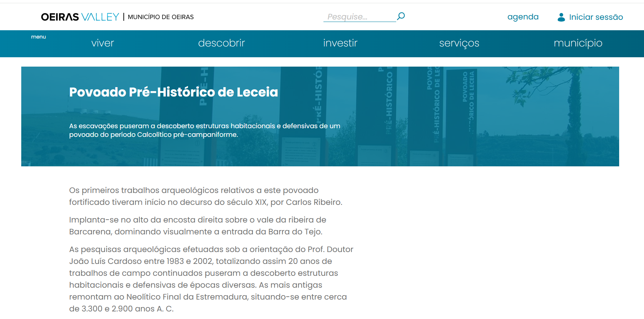Screen dimensions: 644x319
Task: Click the banner subtitle starting 'As escavações puseram'
Action: tap(205, 130)
